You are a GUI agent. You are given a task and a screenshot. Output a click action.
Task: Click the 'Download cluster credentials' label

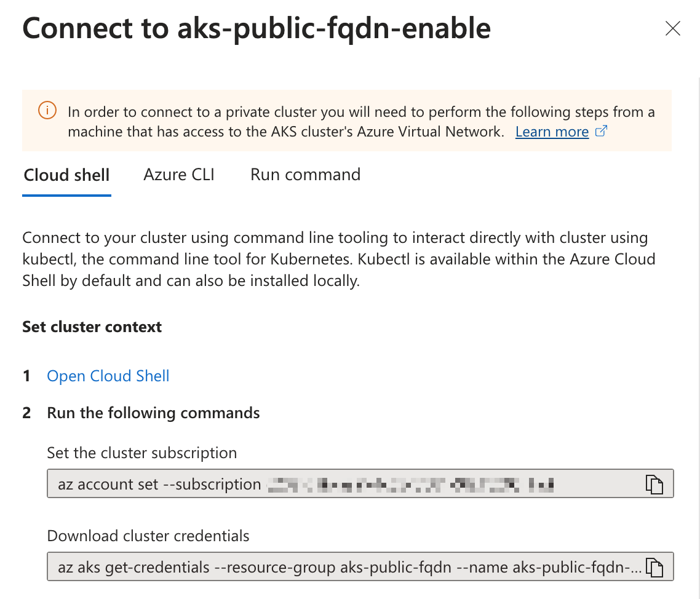[148, 536]
